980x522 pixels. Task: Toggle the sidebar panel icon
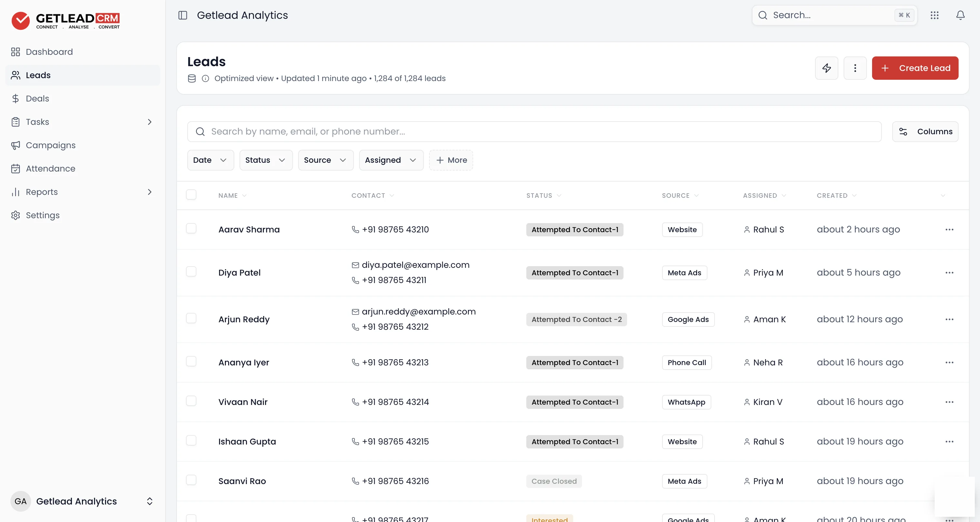[x=182, y=15]
